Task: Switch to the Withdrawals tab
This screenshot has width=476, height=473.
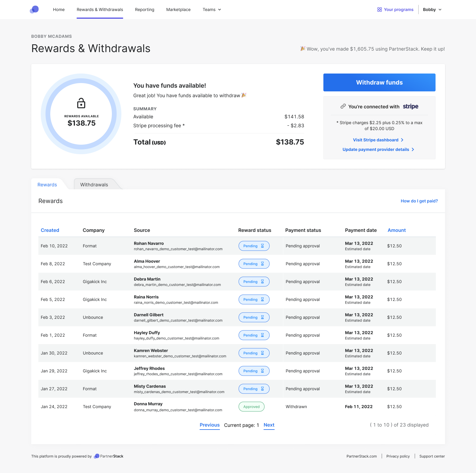Action: [x=94, y=185]
